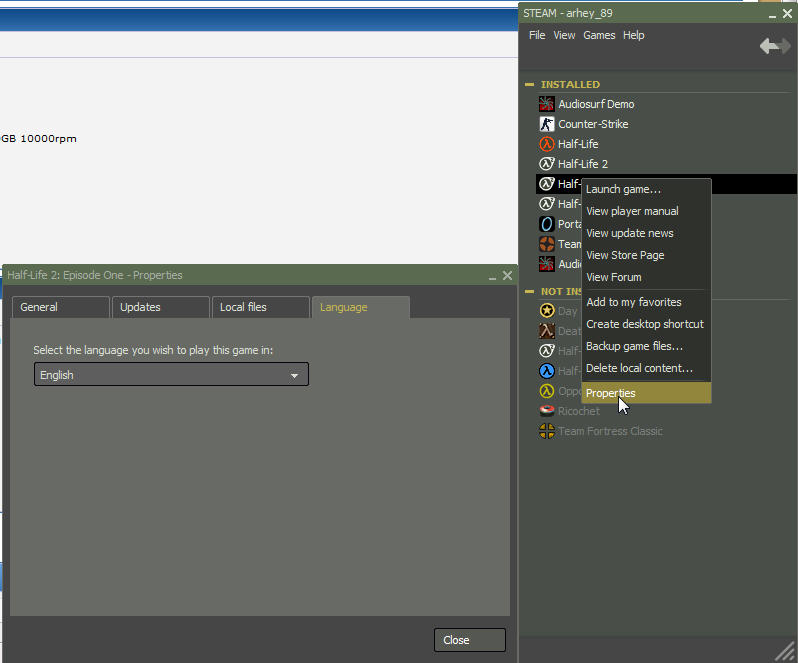Collapse the NOT INSTALLED games section
The image size is (798, 663).
(x=529, y=292)
